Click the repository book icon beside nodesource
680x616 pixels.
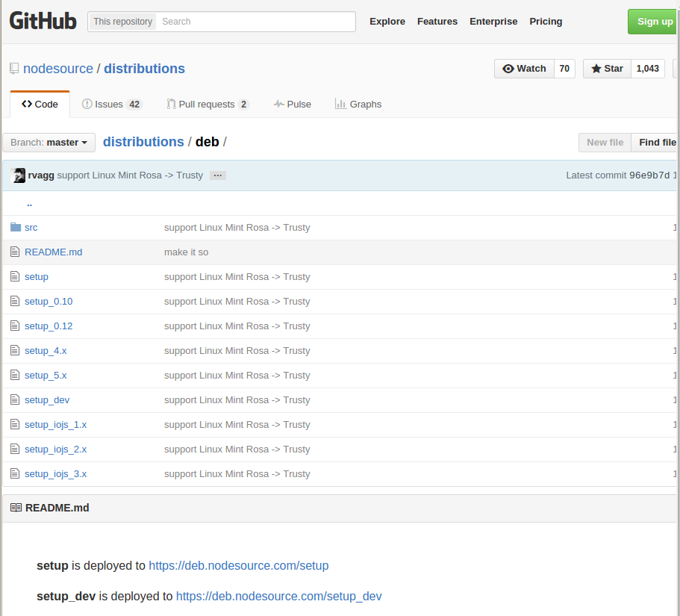point(14,69)
